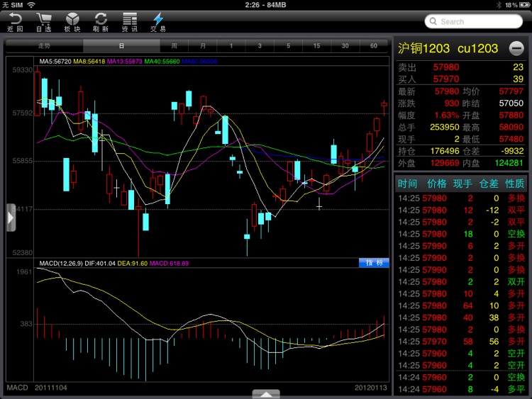Select the 月 monthly chart tab
The height and width of the screenshot is (399, 532).
pyautogui.click(x=203, y=46)
